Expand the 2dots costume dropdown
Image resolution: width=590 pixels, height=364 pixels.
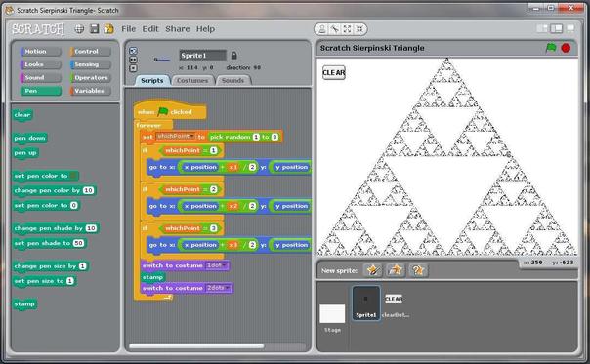pyautogui.click(x=218, y=288)
